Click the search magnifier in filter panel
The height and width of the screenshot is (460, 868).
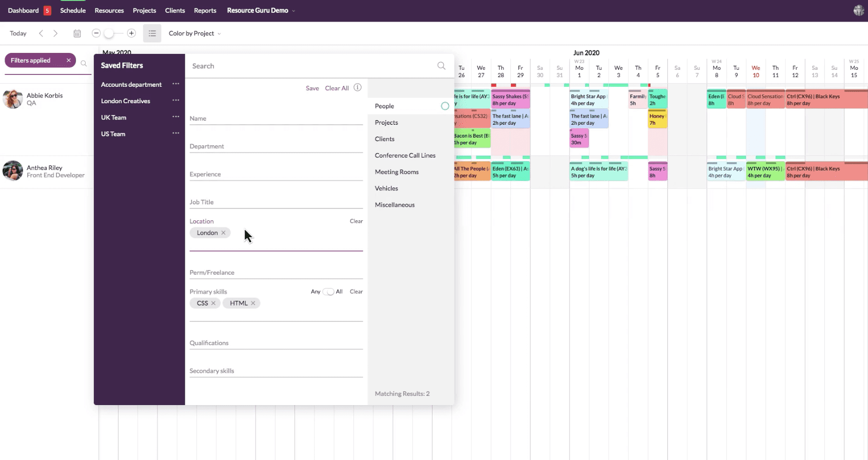coord(441,66)
